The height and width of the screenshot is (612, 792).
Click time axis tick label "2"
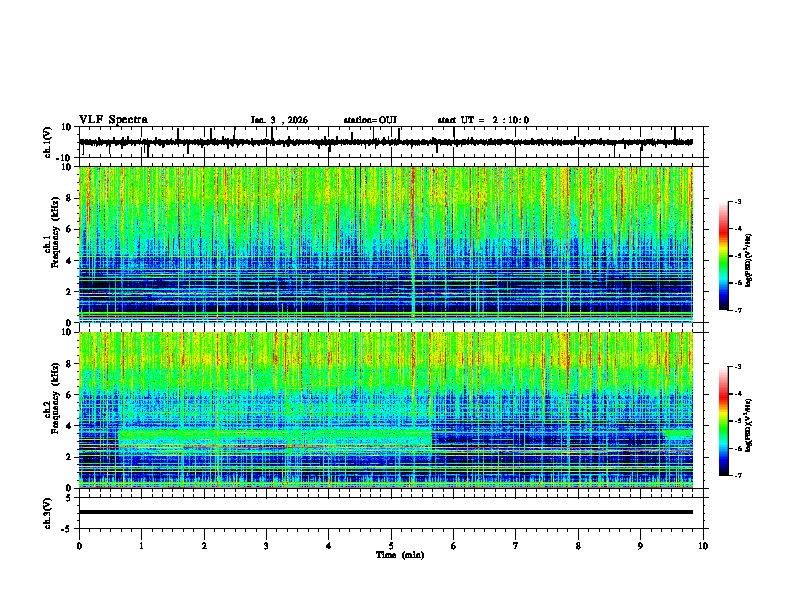204,546
